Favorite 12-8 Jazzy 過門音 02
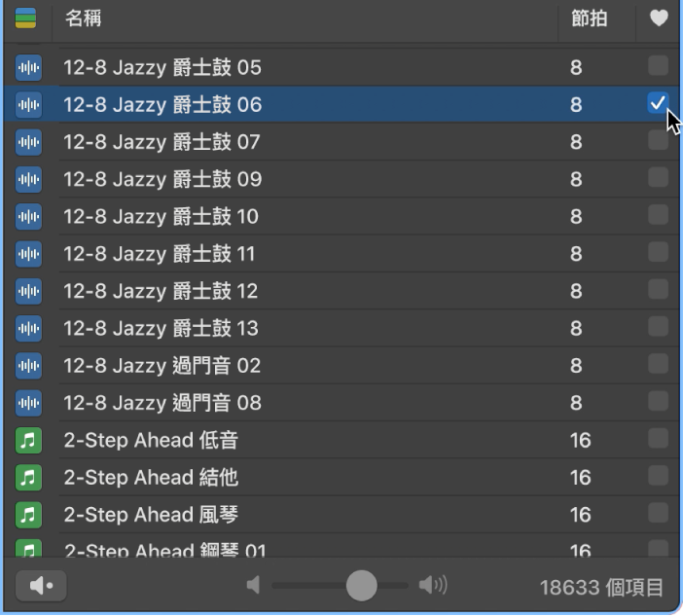Image resolution: width=683 pixels, height=616 pixels. [x=658, y=364]
